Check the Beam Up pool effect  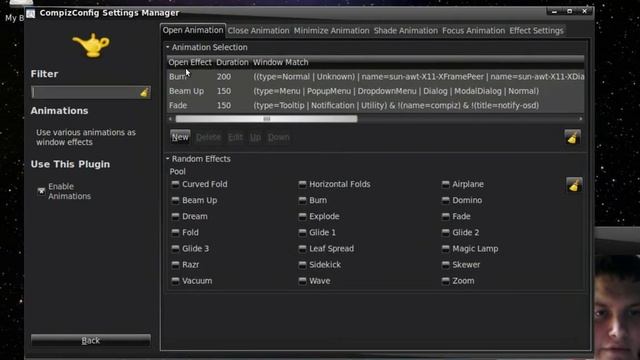pos(175,200)
